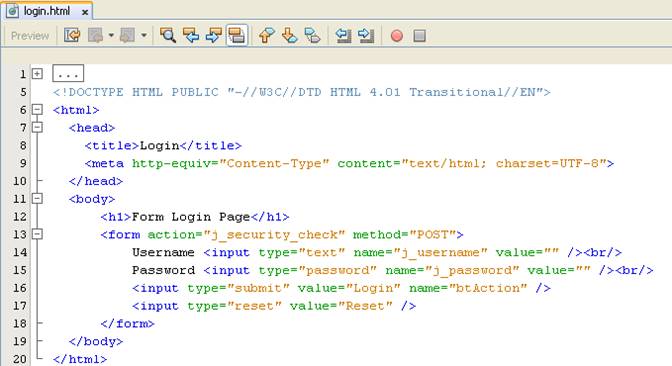Click the Preview button in toolbar

click(30, 36)
